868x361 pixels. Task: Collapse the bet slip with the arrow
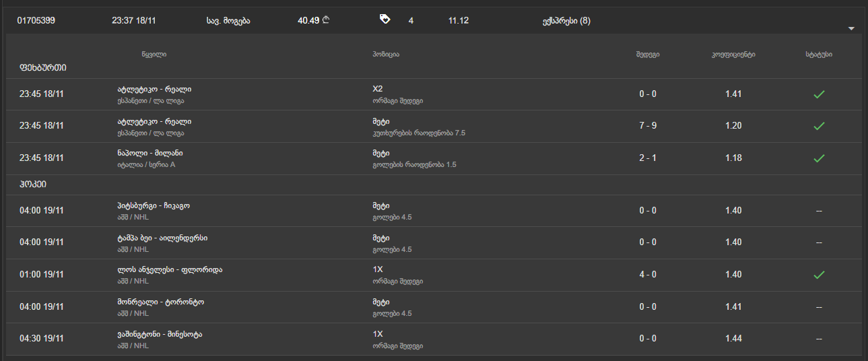[x=851, y=29]
